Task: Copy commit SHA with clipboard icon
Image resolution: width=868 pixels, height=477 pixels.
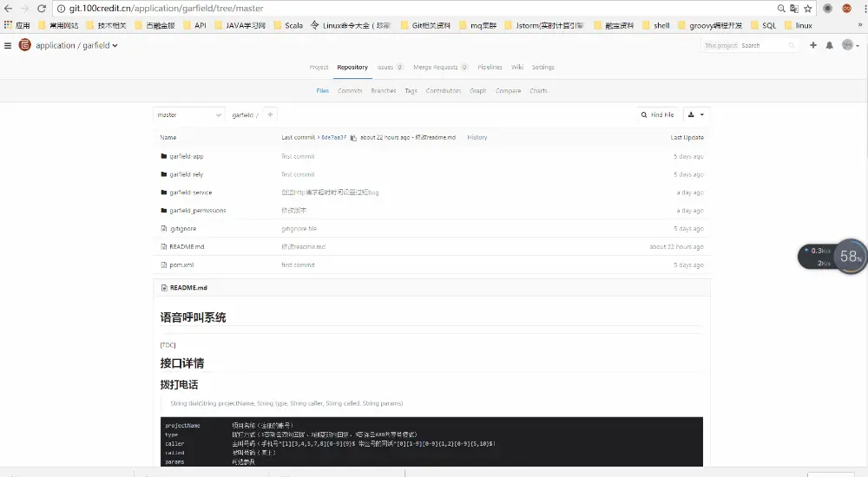Action: [x=353, y=138]
